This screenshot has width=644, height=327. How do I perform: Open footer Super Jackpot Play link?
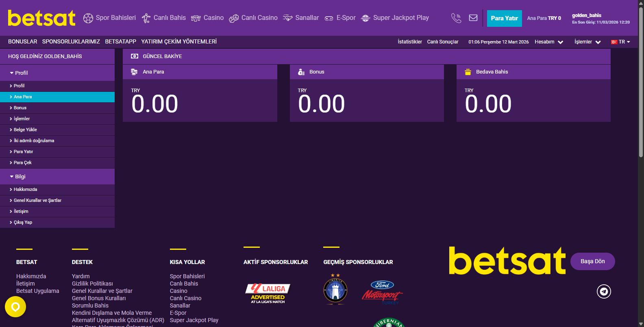click(194, 320)
